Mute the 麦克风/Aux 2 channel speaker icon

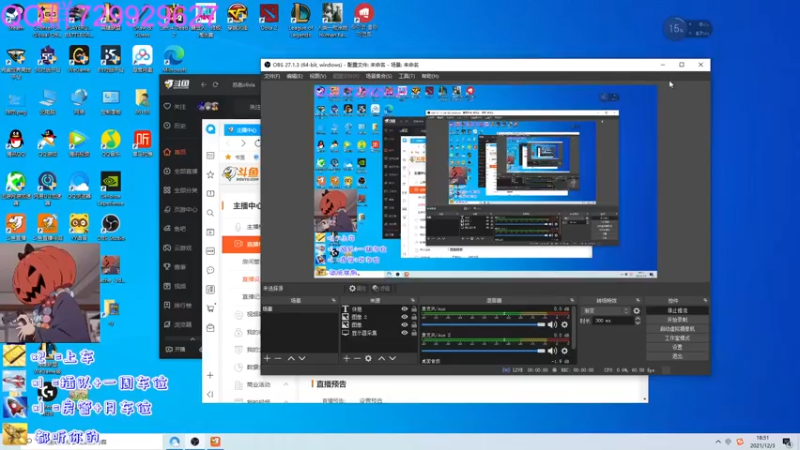[553, 351]
